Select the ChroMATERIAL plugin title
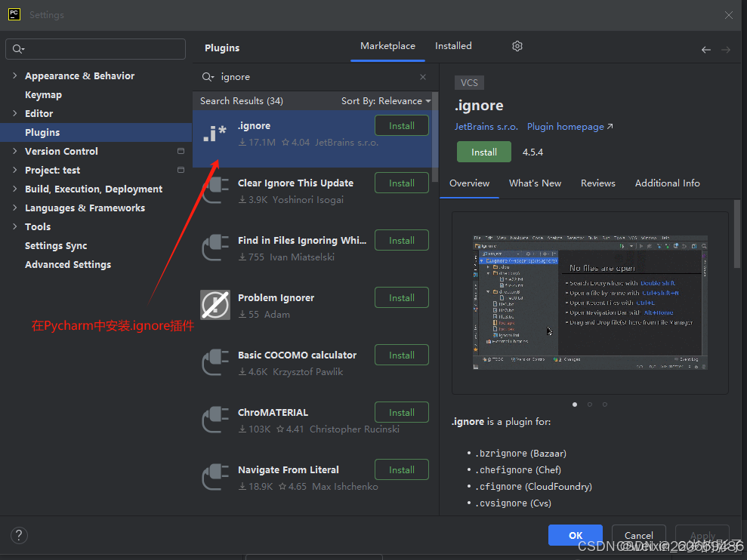Screen dimensions: 747x560 coord(273,412)
